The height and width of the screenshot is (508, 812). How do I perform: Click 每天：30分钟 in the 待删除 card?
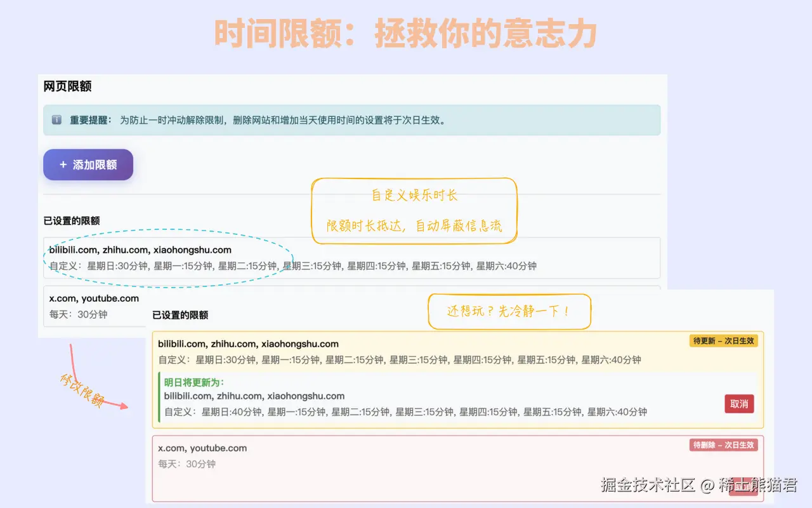[187, 464]
